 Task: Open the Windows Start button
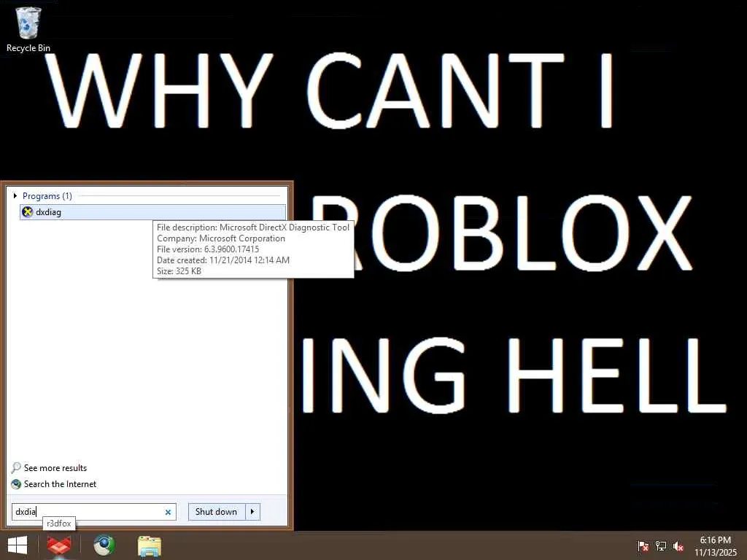[18, 545]
